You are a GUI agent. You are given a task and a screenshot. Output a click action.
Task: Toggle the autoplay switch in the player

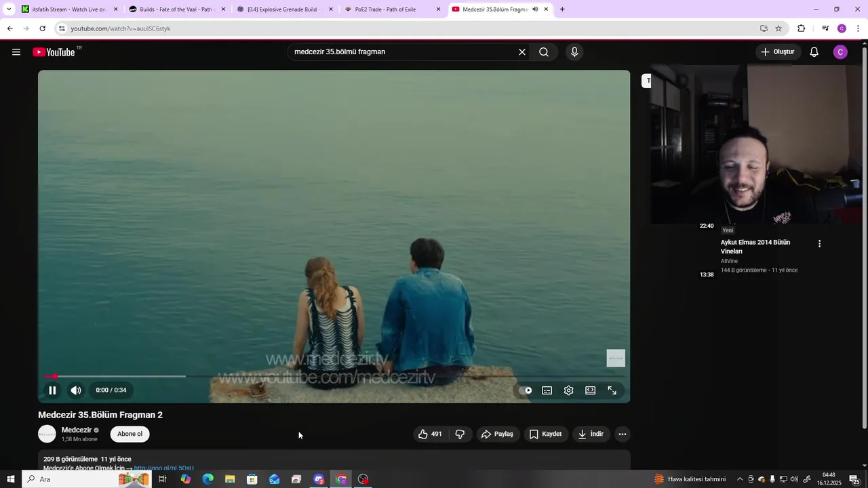(x=526, y=390)
